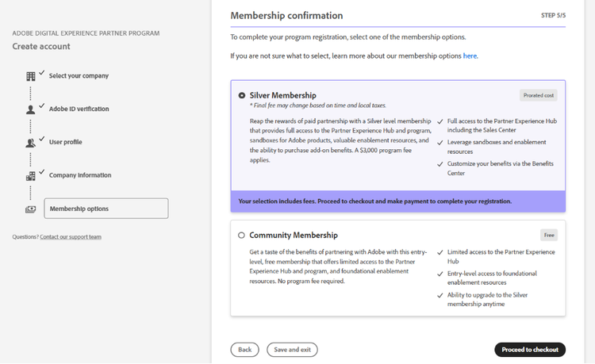Open the Adobe ID verification step

click(79, 109)
